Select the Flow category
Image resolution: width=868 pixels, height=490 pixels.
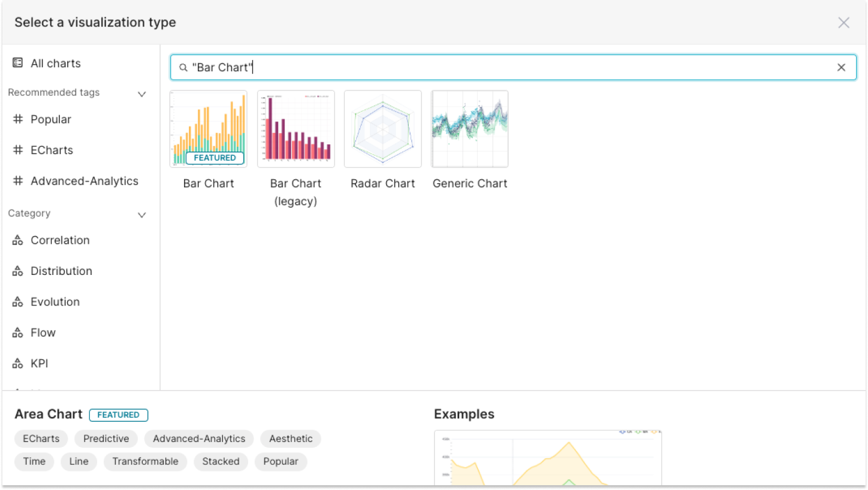click(x=43, y=332)
